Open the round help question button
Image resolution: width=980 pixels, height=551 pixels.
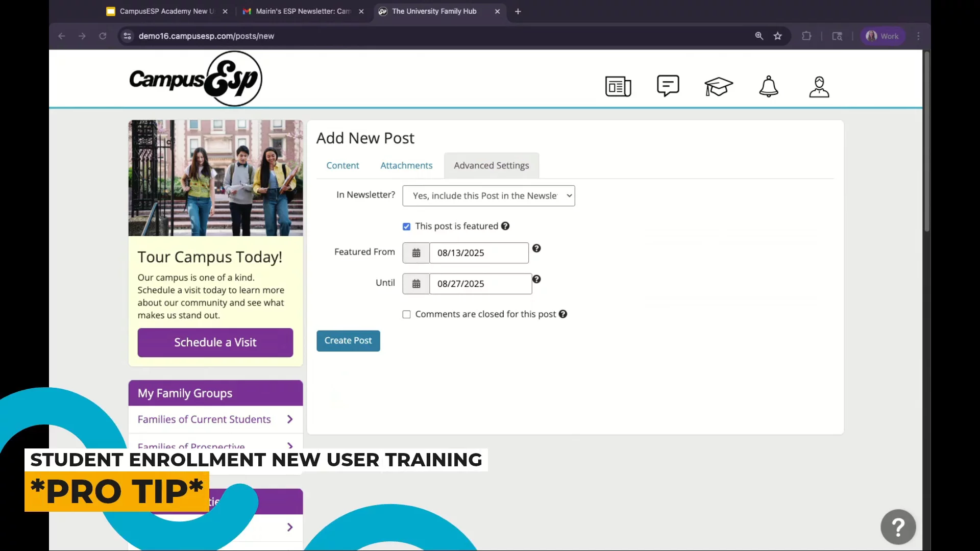(898, 527)
